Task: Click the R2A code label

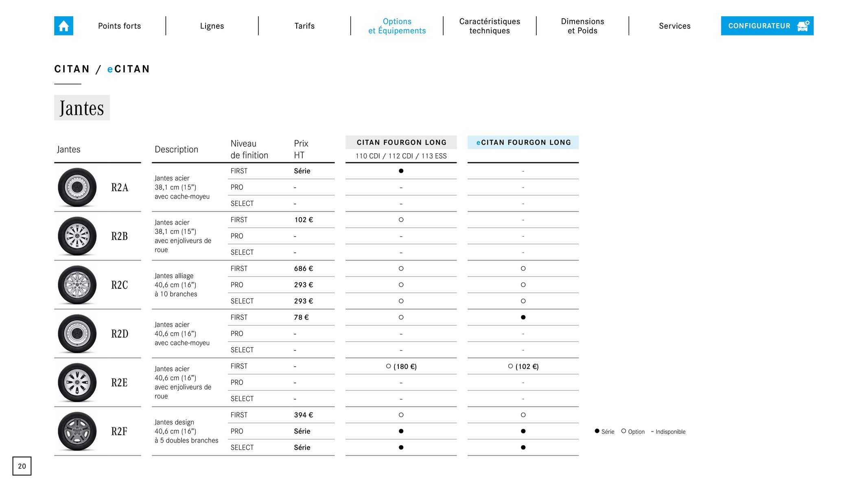Action: tap(120, 187)
